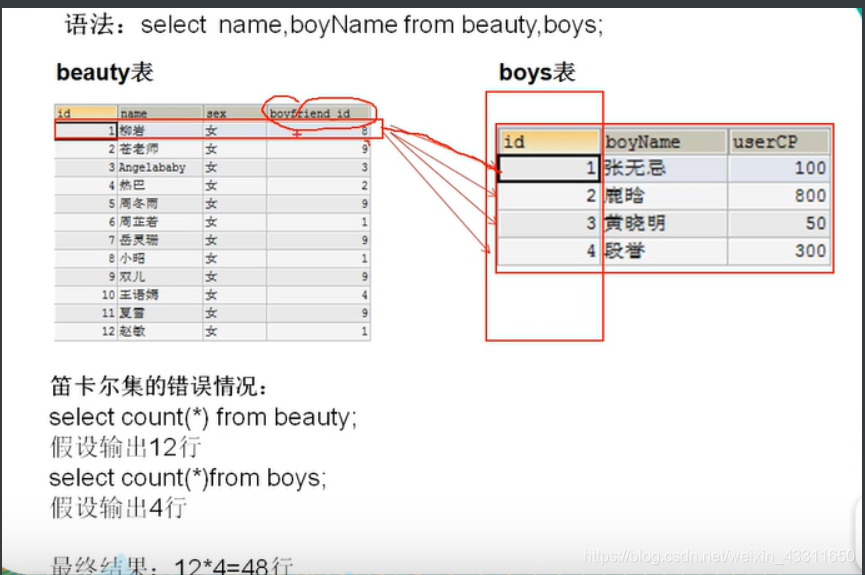Click the '笛卡尔集的错误情况:' line

click(x=159, y=386)
